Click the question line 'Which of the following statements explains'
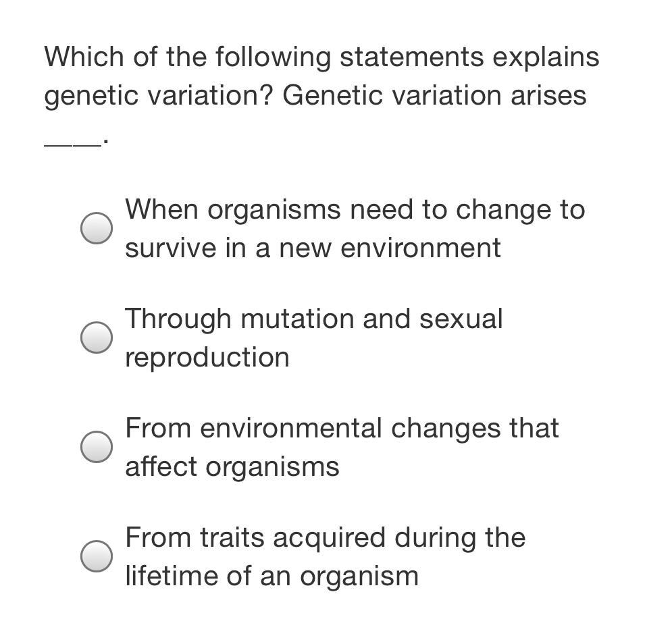 click(x=321, y=57)
